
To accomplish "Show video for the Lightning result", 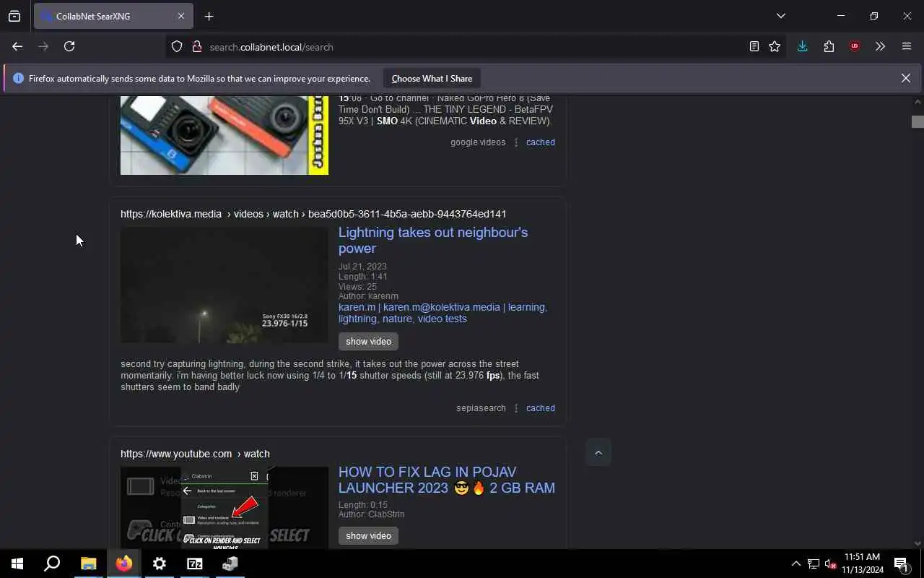I will 368,341.
